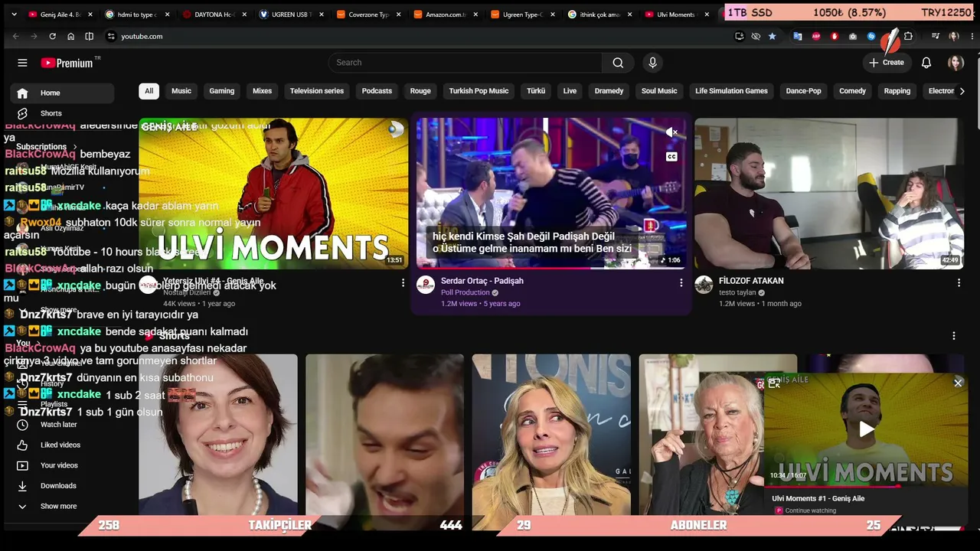This screenshot has width=980, height=551.
Task: Reload the page in the browser
Action: [52, 36]
